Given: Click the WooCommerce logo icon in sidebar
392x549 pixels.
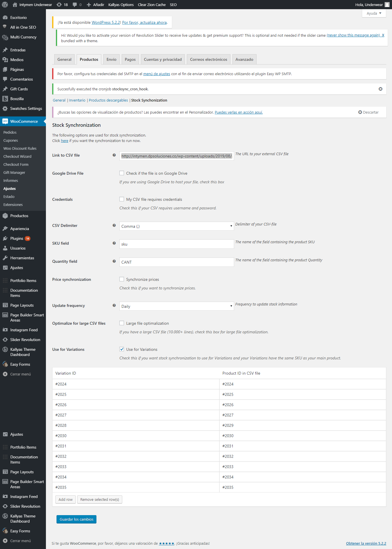Looking at the screenshot, I should click(5, 121).
